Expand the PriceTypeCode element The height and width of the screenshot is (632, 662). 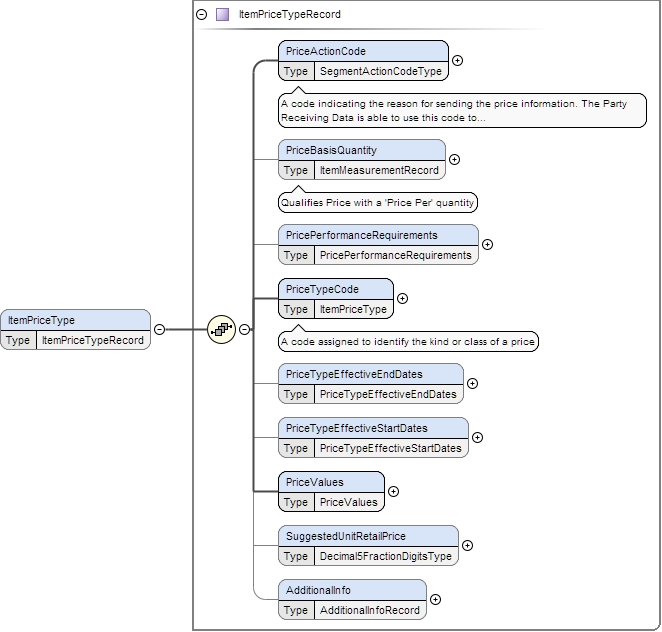point(403,298)
